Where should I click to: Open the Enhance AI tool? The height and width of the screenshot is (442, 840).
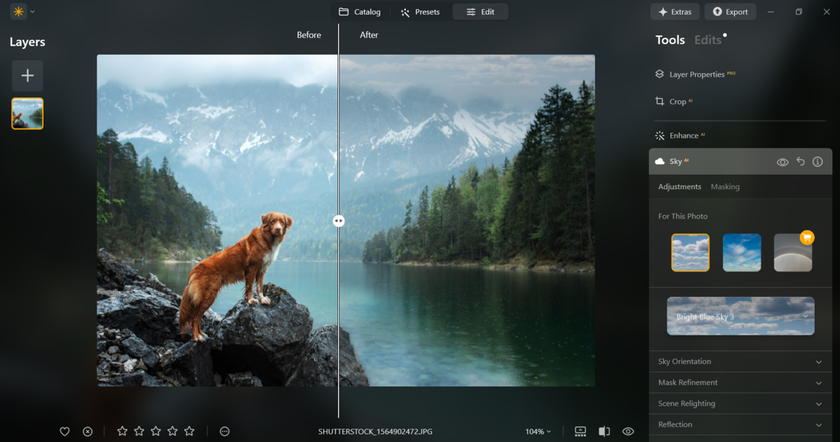684,135
